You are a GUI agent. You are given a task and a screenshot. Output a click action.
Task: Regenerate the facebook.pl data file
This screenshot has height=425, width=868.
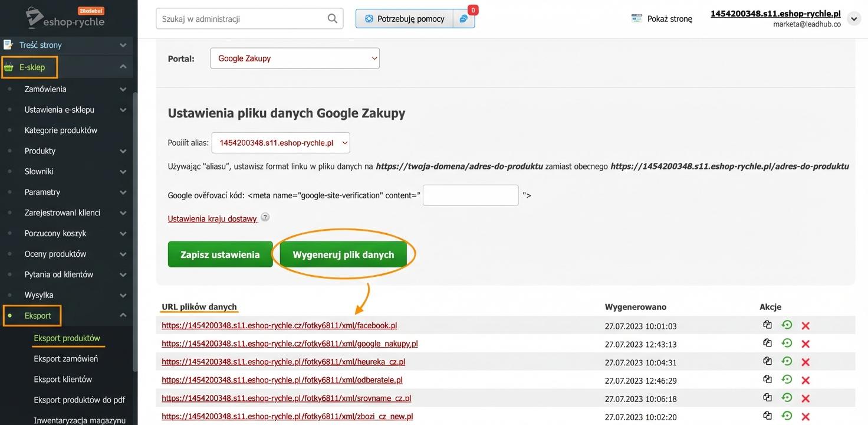787,325
